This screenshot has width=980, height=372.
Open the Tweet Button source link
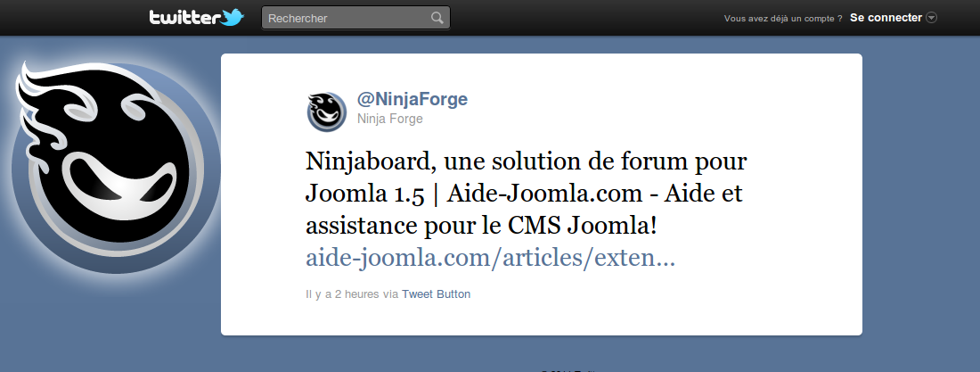pos(436,293)
